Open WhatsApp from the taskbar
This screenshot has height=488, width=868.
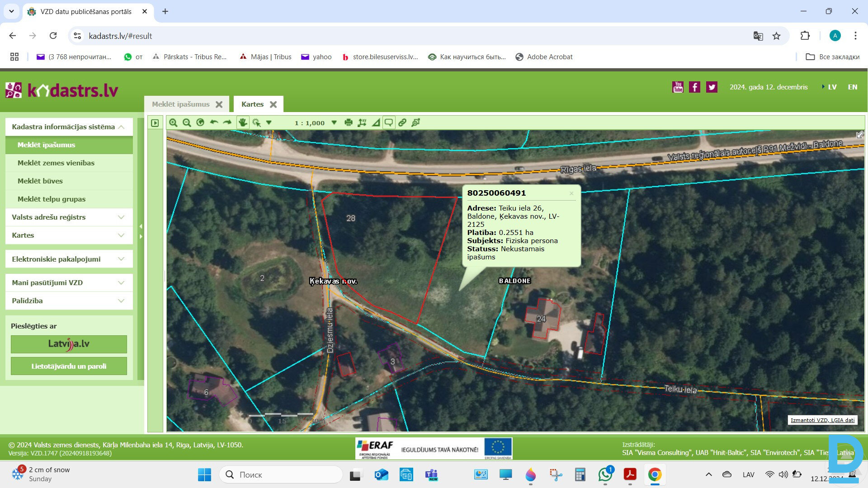click(x=605, y=474)
